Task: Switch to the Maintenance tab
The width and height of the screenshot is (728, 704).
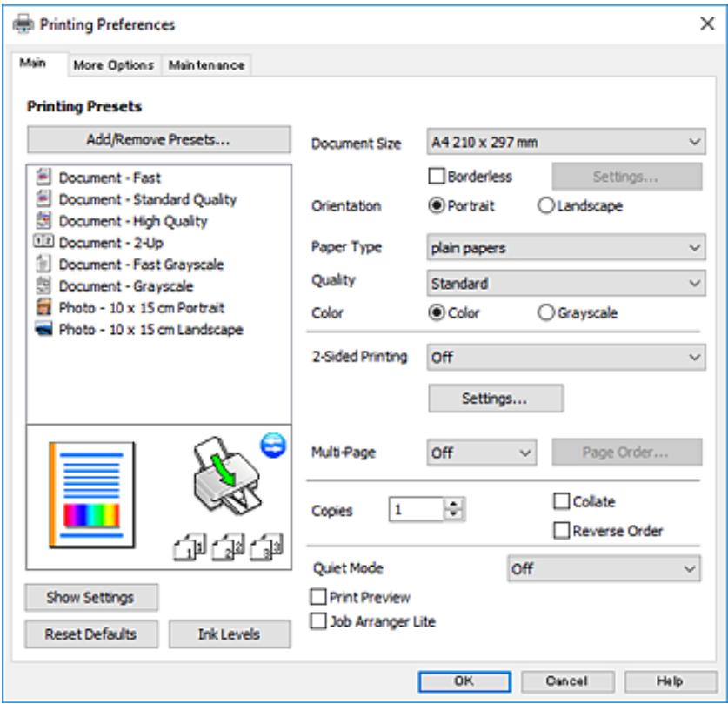Action: coord(206,65)
